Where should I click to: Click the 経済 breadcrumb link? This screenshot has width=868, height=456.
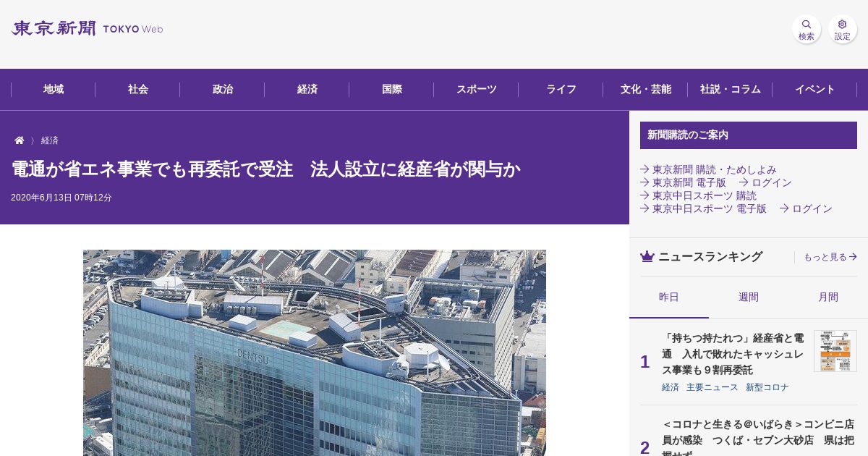(50, 140)
